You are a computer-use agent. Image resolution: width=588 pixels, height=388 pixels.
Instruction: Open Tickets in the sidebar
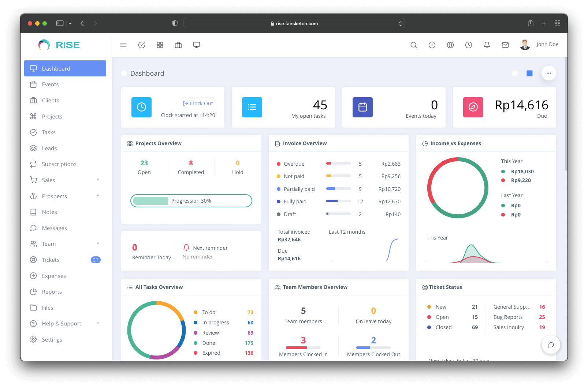pyautogui.click(x=51, y=260)
